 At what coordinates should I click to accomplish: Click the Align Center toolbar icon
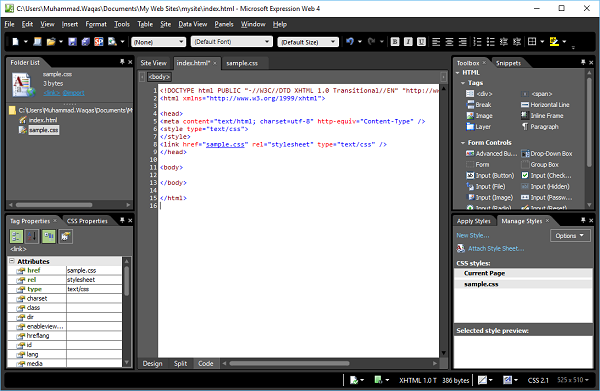[449, 42]
